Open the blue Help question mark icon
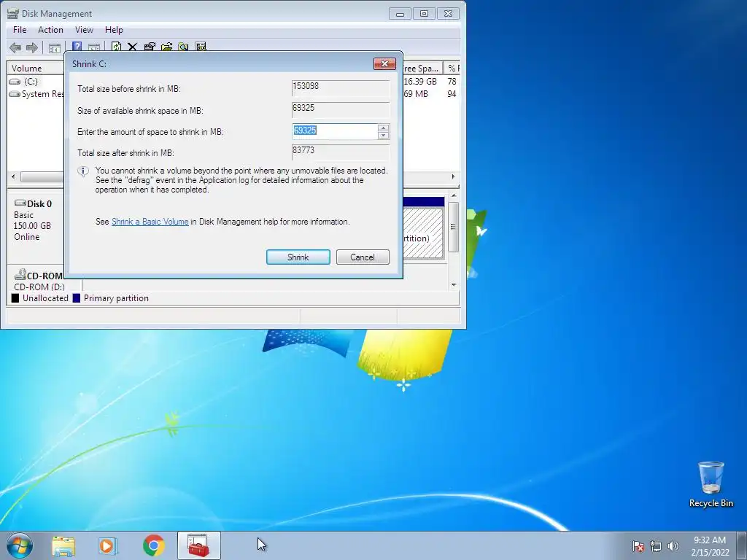 tap(77, 47)
